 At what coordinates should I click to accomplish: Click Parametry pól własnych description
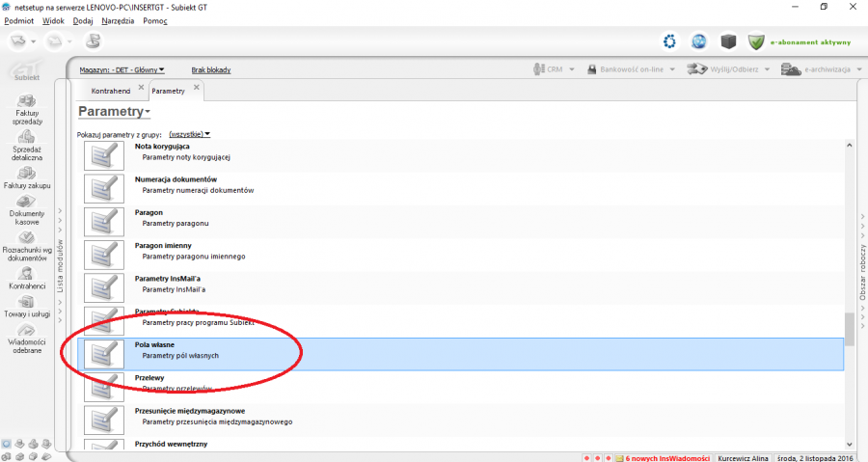(180, 356)
